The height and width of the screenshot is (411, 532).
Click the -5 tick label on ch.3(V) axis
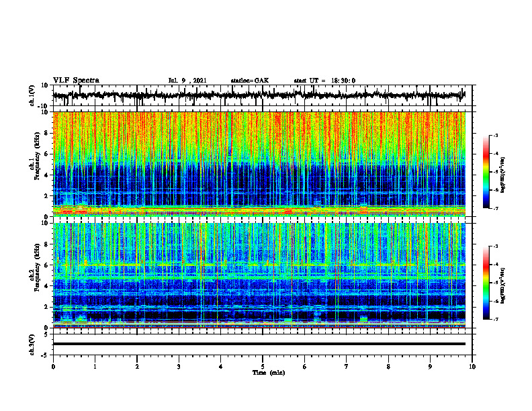pyautogui.click(x=46, y=355)
